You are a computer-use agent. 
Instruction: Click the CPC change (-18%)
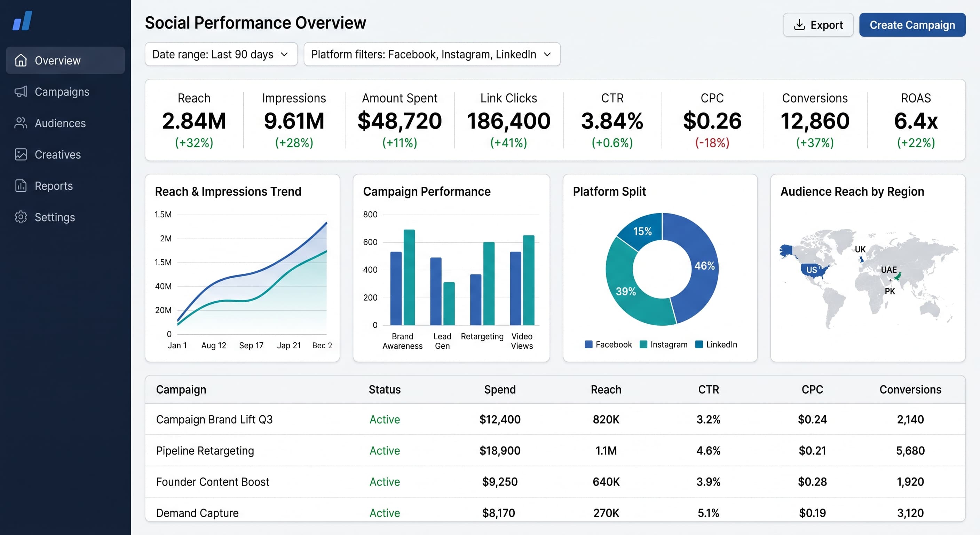pos(712,143)
